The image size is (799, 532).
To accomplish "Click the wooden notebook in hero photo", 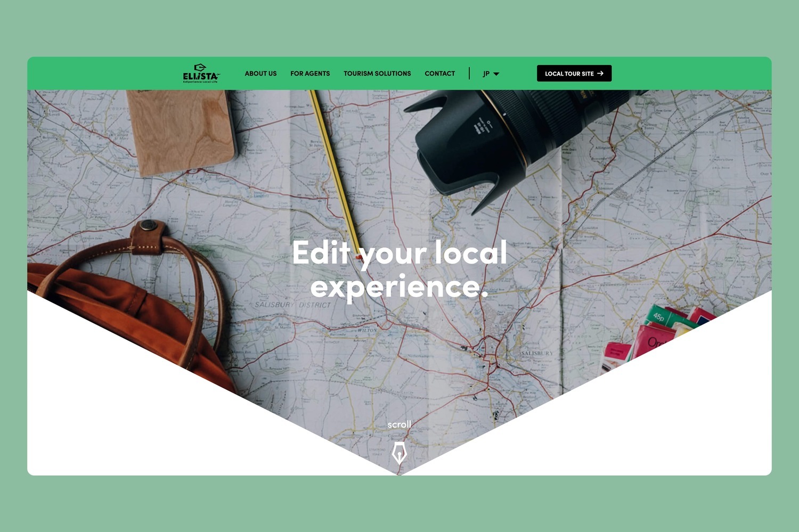I will (181, 132).
